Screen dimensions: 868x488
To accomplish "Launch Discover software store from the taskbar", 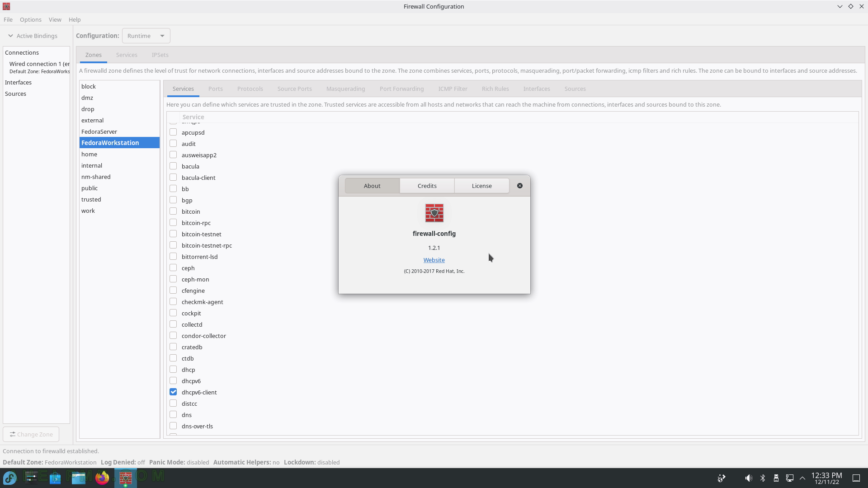I will point(55,478).
